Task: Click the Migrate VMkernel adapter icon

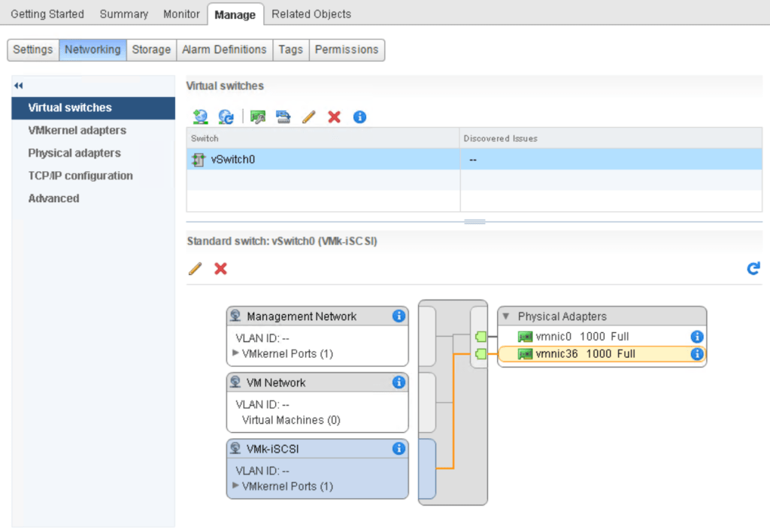Action: coord(283,116)
